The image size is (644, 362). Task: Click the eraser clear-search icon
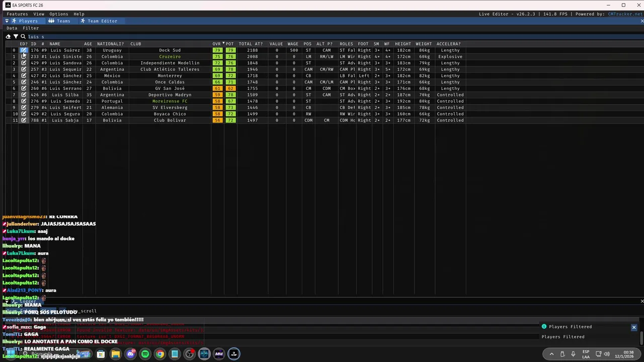click(8, 37)
